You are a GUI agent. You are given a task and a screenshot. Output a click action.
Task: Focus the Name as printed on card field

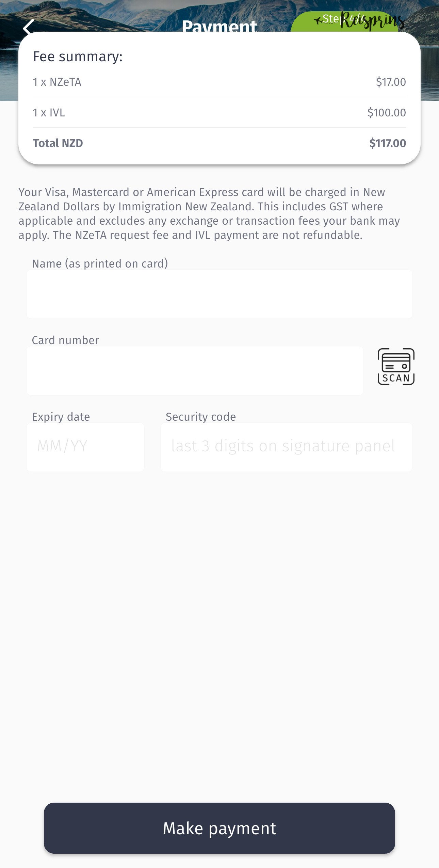(219, 294)
